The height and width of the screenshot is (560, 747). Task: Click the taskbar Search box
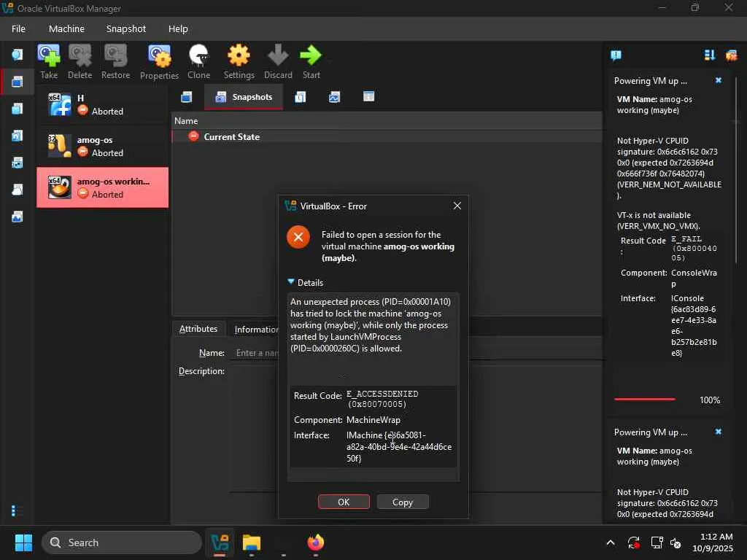[x=122, y=542]
